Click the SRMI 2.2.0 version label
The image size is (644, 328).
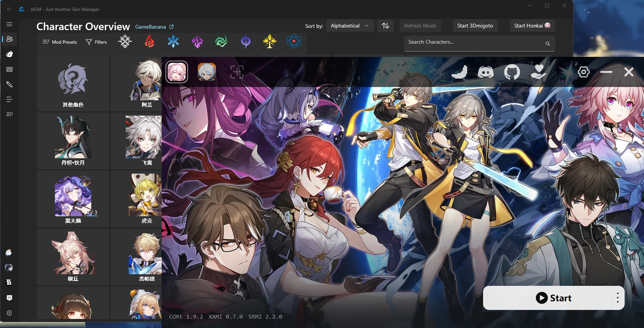pos(265,317)
